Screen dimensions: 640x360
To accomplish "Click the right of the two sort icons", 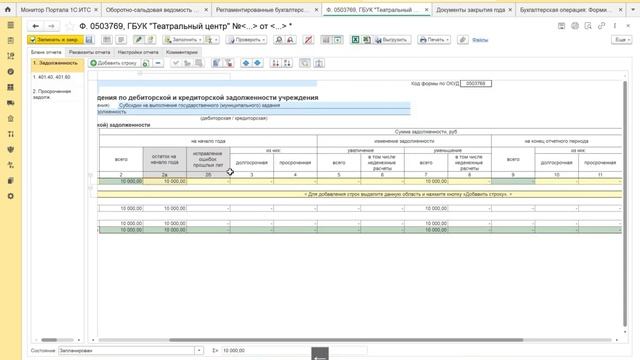I will coord(287,63).
